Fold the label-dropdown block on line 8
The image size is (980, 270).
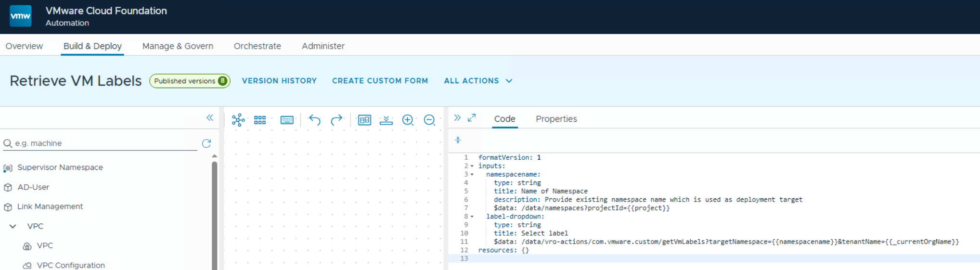pyautogui.click(x=472, y=217)
